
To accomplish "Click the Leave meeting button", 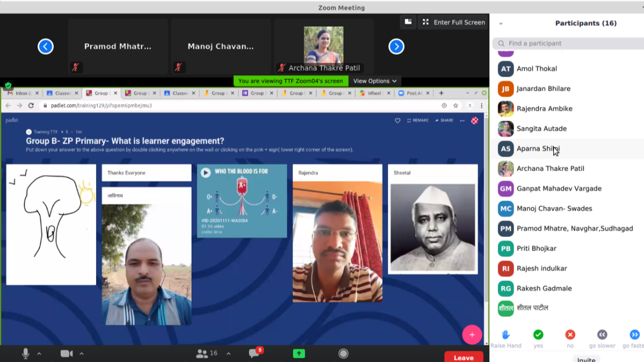I will [x=463, y=357].
